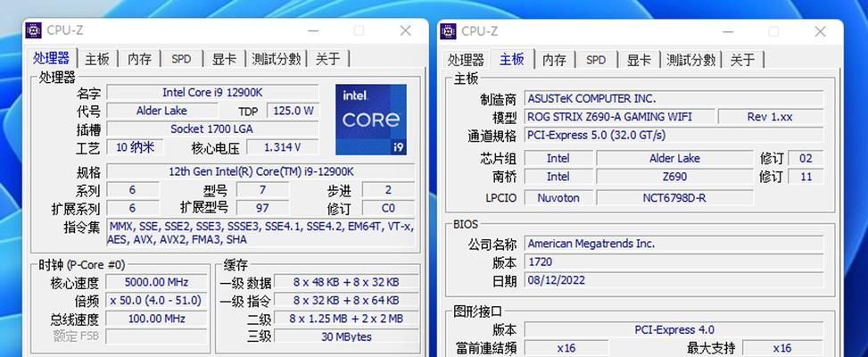Click LPCIO chip NCT6798D-R
This screenshot has width=868, height=357.
click(674, 197)
